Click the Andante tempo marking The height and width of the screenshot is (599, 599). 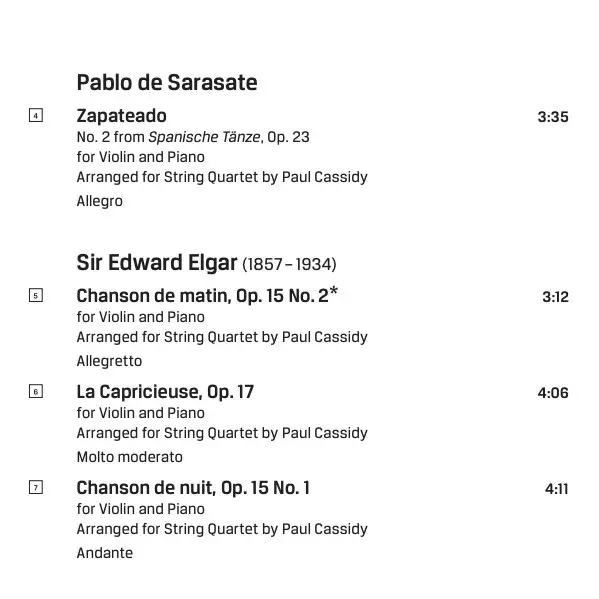[x=105, y=553]
